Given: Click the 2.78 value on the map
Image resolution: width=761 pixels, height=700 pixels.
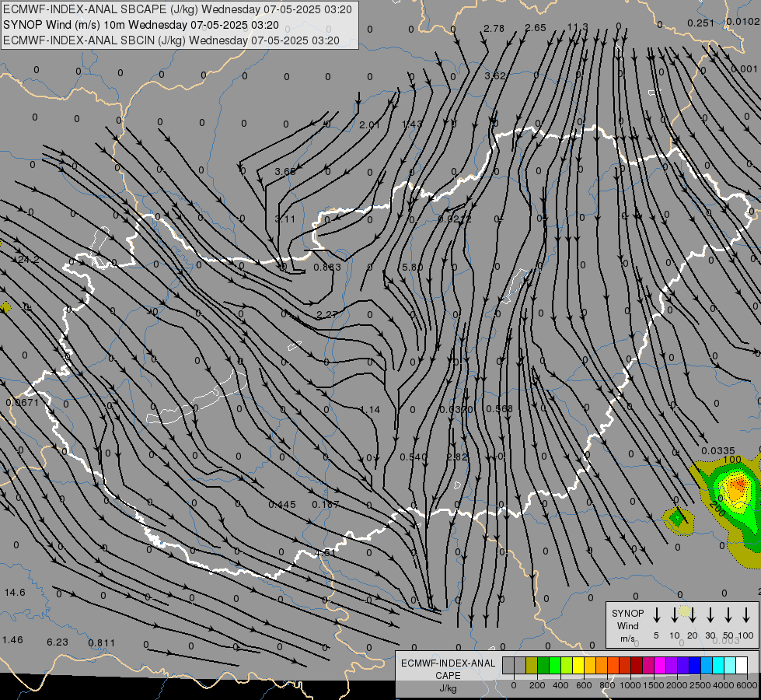Looking at the screenshot, I should click(494, 28).
